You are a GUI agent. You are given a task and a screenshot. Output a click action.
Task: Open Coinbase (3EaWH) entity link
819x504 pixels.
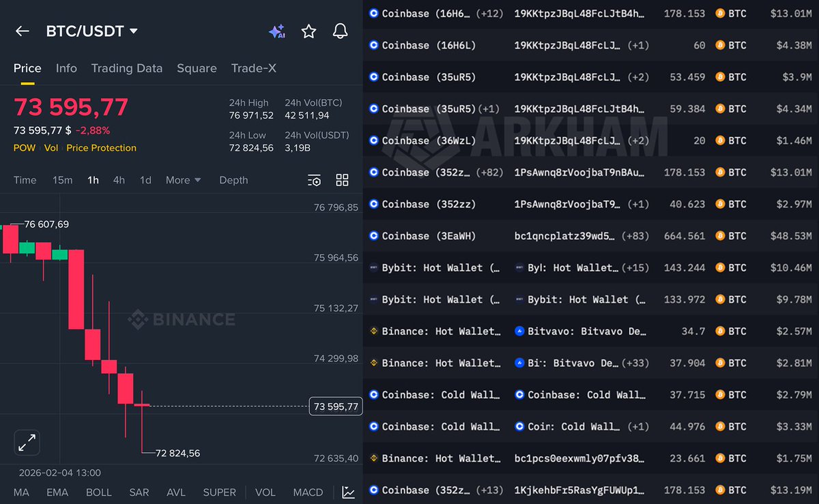pos(429,236)
